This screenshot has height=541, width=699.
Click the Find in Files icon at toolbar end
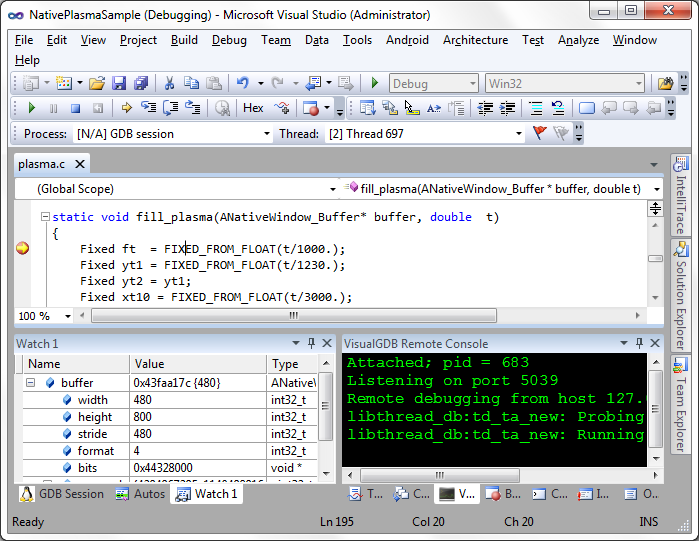(x=666, y=83)
